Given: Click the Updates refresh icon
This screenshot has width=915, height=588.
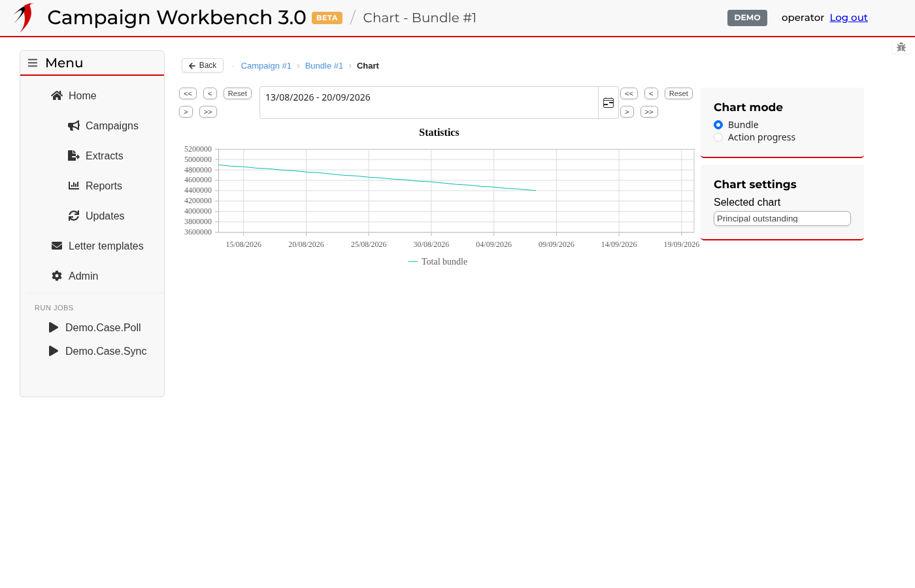Looking at the screenshot, I should pyautogui.click(x=74, y=216).
